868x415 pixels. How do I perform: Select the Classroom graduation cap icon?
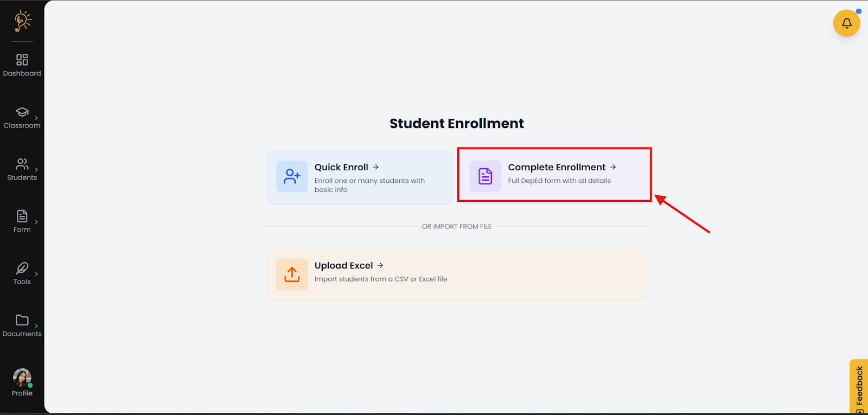tap(22, 112)
